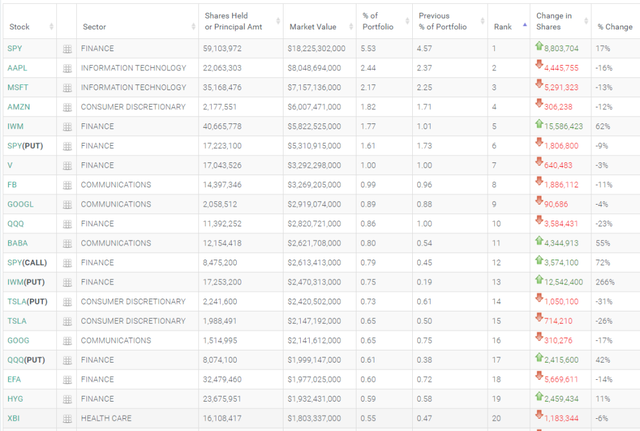Sort by Change in Shares column
The image size is (640, 431).
click(x=560, y=21)
